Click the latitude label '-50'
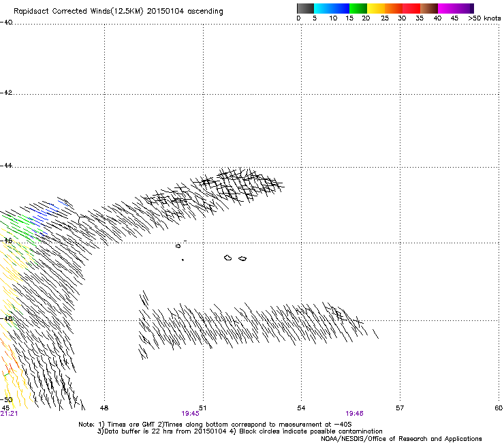Screen dimensions: 504x443 pos(6,399)
